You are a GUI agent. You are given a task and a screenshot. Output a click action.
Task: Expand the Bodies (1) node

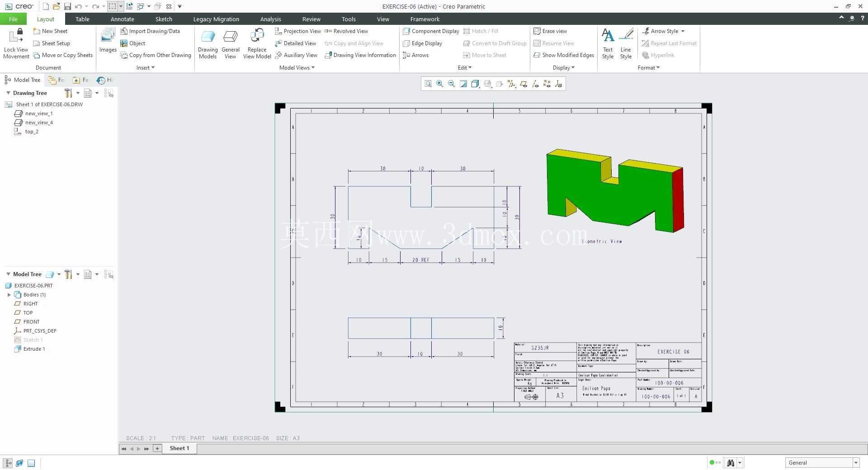(x=9, y=295)
